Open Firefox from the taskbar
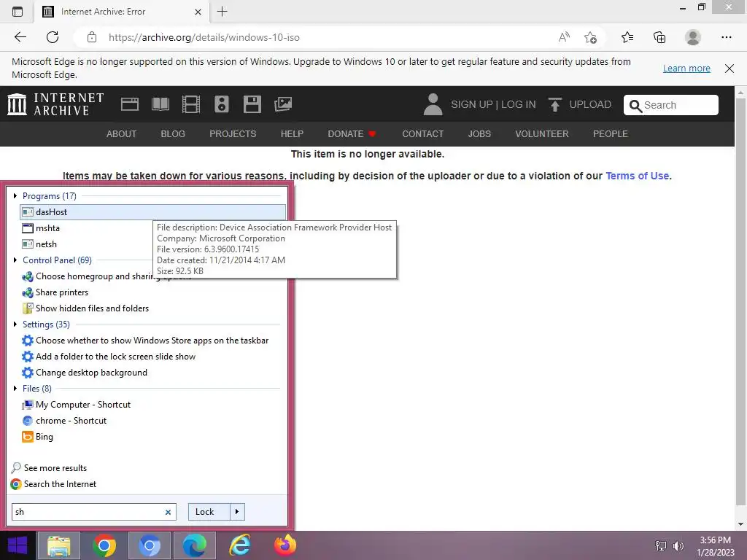The width and height of the screenshot is (747, 560). 285,545
